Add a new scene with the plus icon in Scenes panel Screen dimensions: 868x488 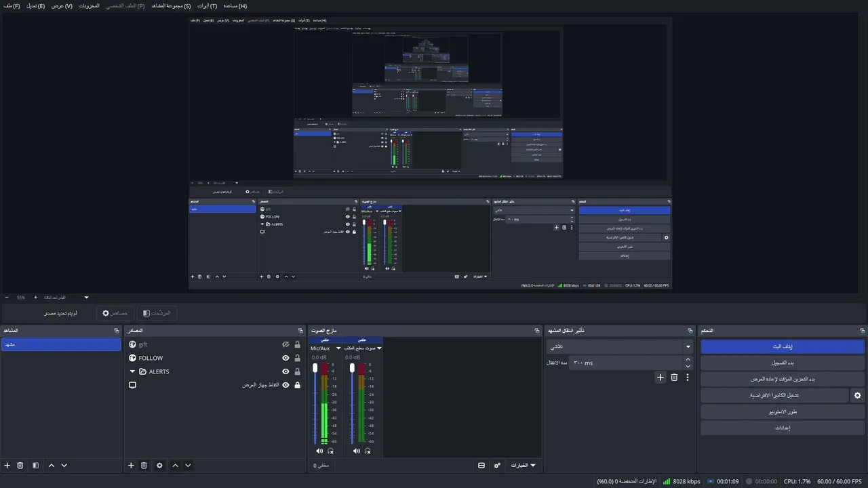(7, 466)
